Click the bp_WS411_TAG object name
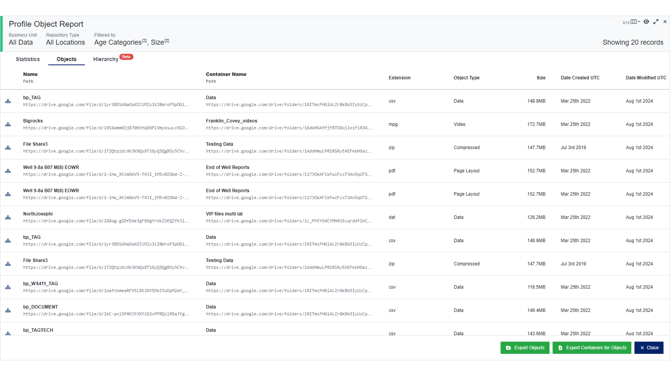The height and width of the screenshot is (376, 670). (41, 284)
